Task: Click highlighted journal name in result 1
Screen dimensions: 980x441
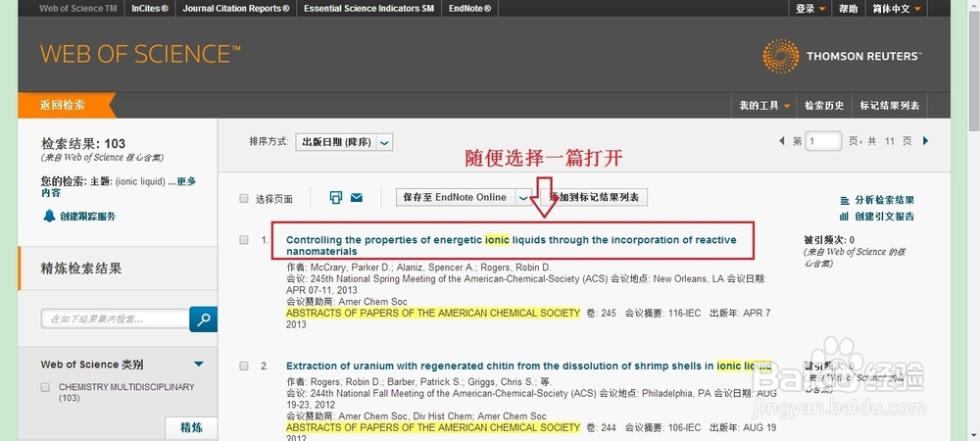Action: coord(433,313)
